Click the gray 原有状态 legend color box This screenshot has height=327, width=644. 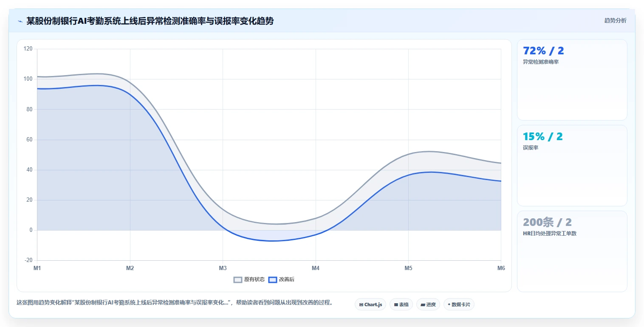(x=238, y=279)
